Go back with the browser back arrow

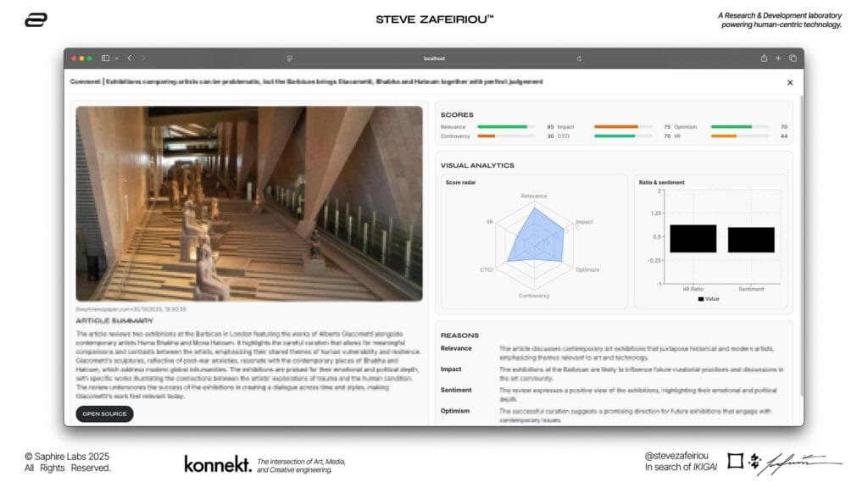point(129,58)
